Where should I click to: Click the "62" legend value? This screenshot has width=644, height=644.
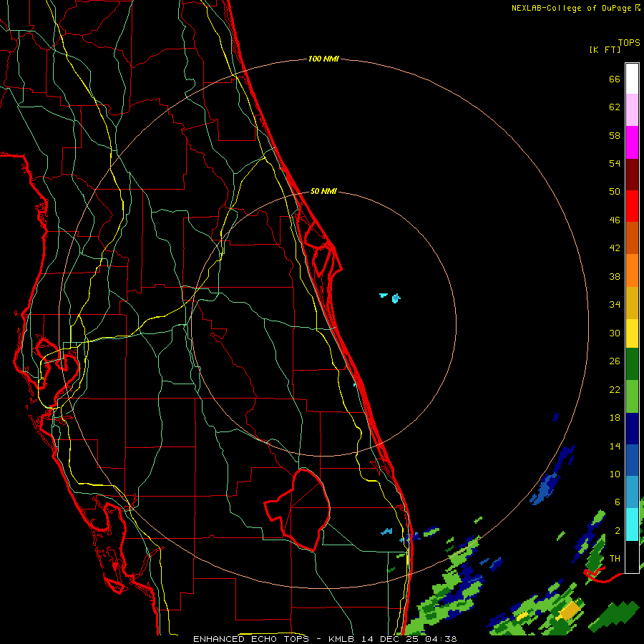tap(615, 107)
